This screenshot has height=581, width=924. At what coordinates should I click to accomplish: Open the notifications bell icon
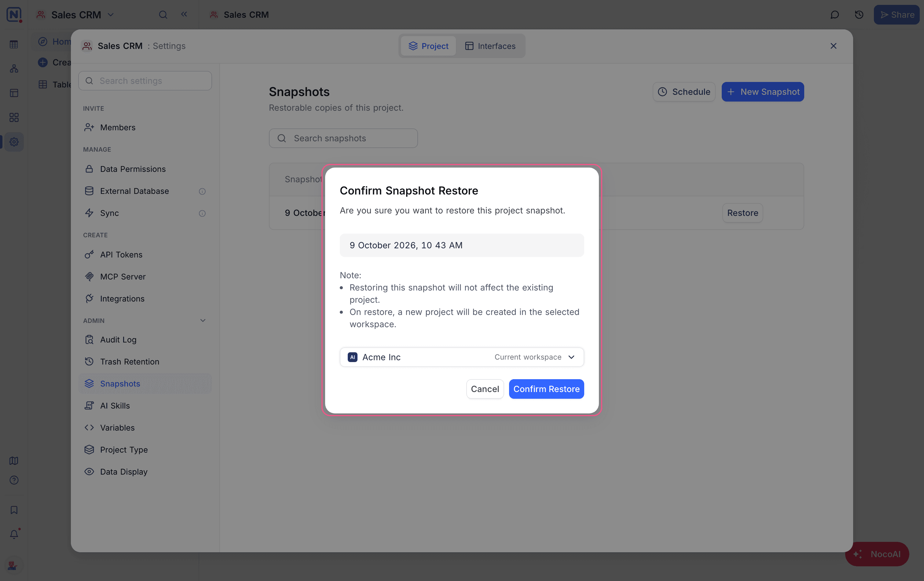click(14, 534)
